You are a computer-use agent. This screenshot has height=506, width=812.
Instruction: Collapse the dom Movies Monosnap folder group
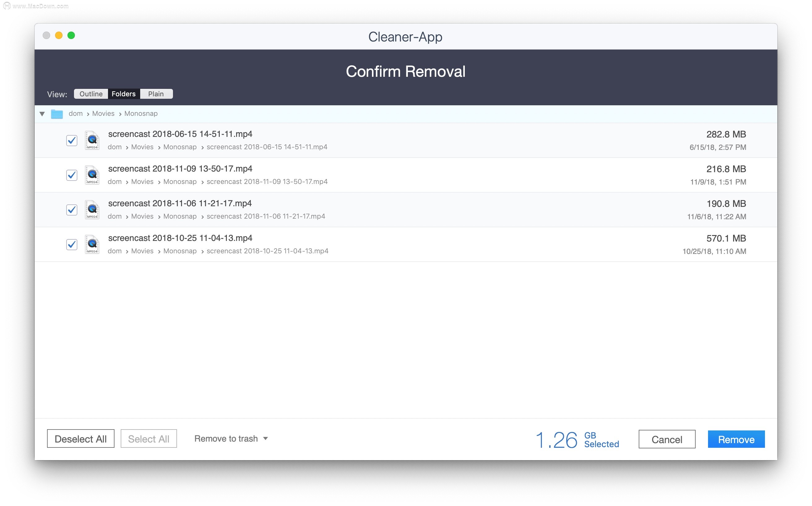(x=42, y=114)
